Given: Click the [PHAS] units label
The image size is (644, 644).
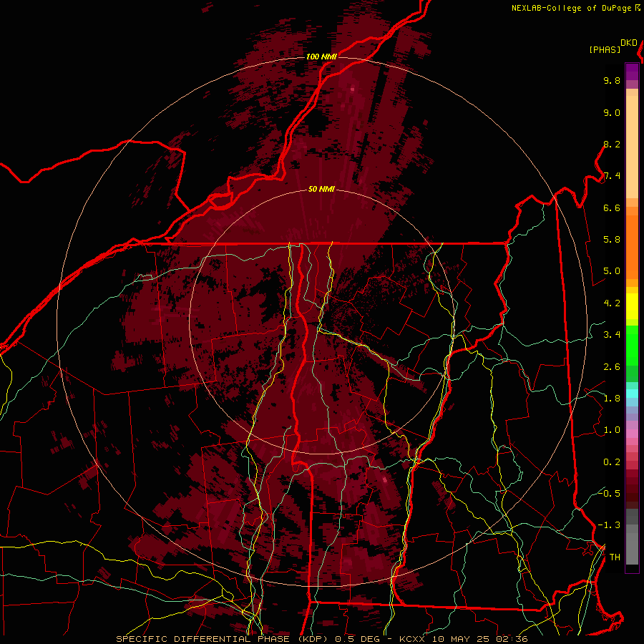Looking at the screenshot, I should point(605,49).
